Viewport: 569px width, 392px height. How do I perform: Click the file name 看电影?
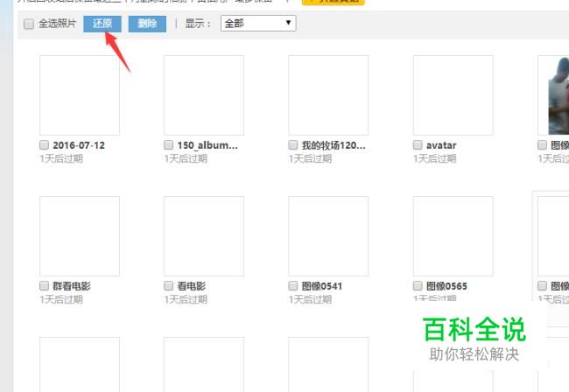(192, 286)
